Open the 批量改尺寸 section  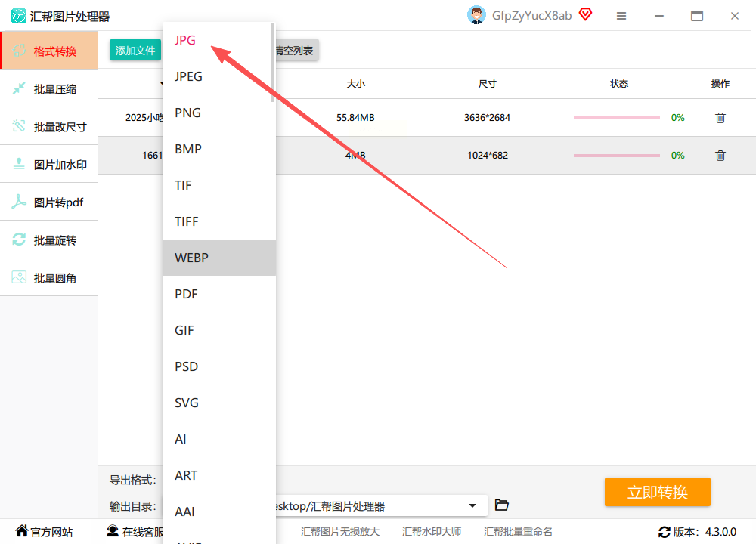[49, 126]
